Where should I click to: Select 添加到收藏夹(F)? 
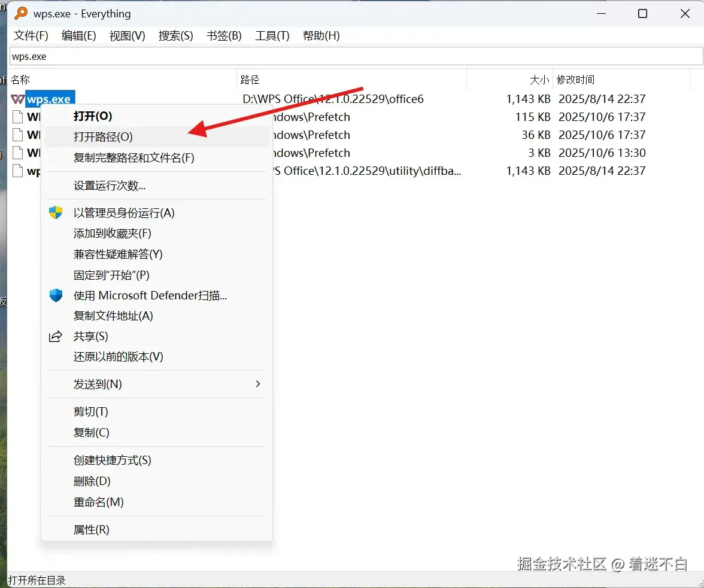(x=157, y=233)
